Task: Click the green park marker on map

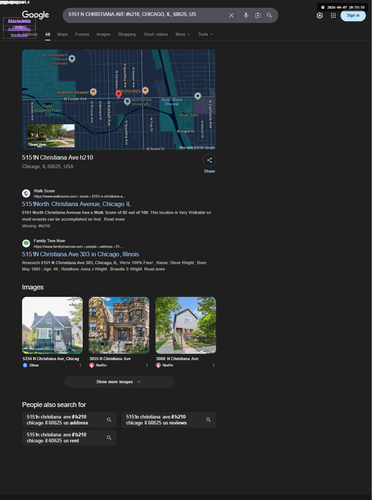Action: click(x=198, y=96)
